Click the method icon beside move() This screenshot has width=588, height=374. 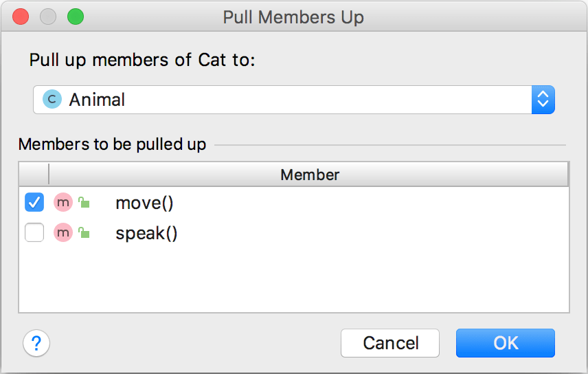(x=63, y=203)
